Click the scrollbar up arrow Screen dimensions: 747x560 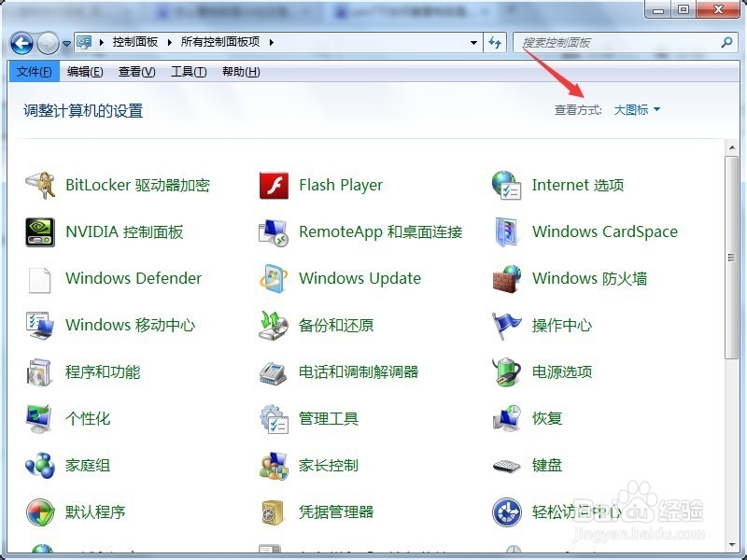(731, 148)
